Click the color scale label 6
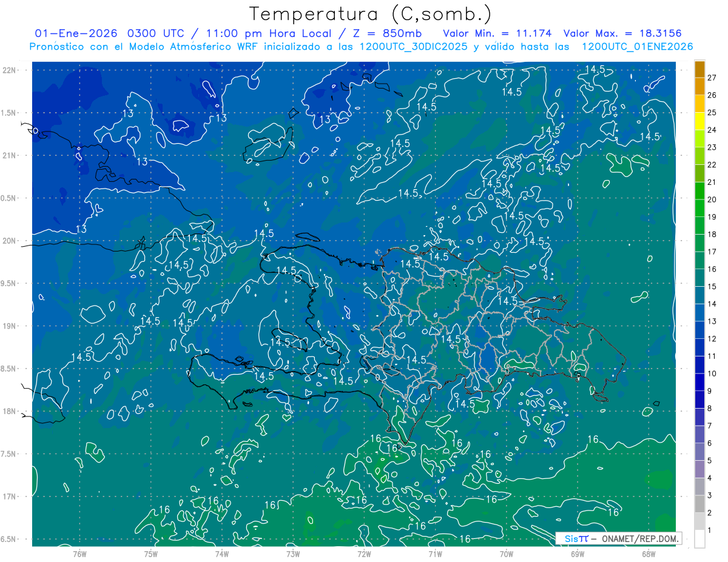Viewport: 728px width, 562px height. pos(710,444)
